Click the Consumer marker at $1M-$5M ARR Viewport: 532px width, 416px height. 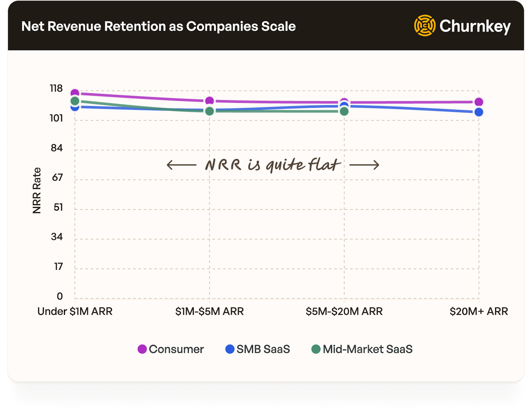[x=209, y=101]
